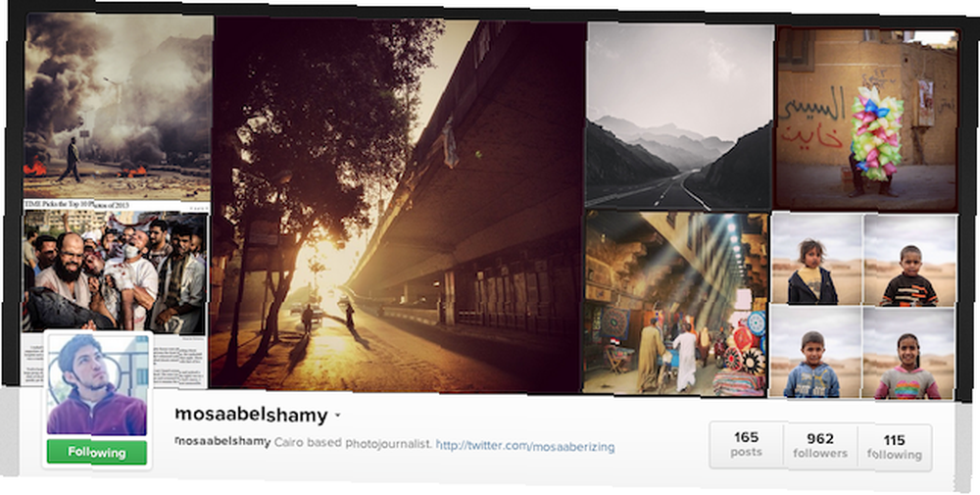View the 165 posts counter
The height and width of the screenshot is (495, 980).
click(x=747, y=444)
